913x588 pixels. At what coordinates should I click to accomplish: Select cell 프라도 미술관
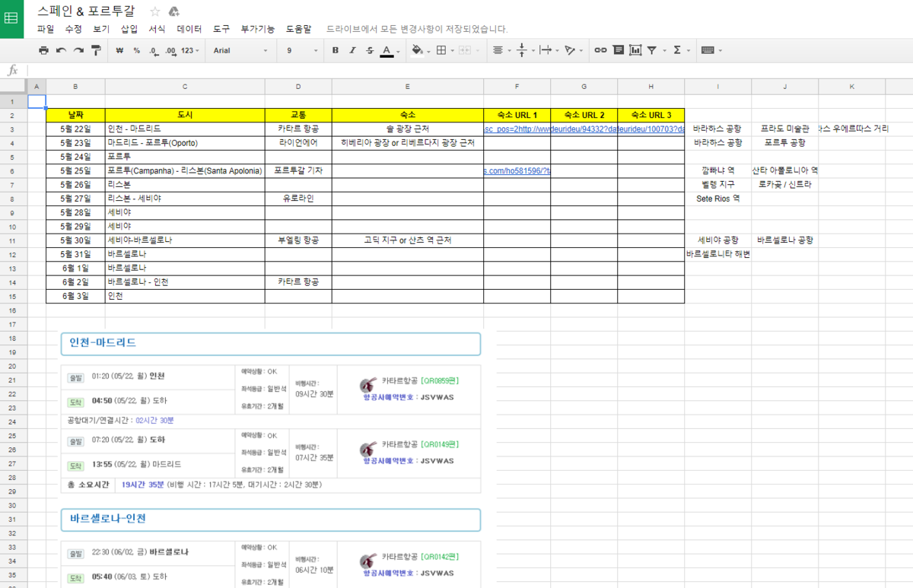(784, 129)
